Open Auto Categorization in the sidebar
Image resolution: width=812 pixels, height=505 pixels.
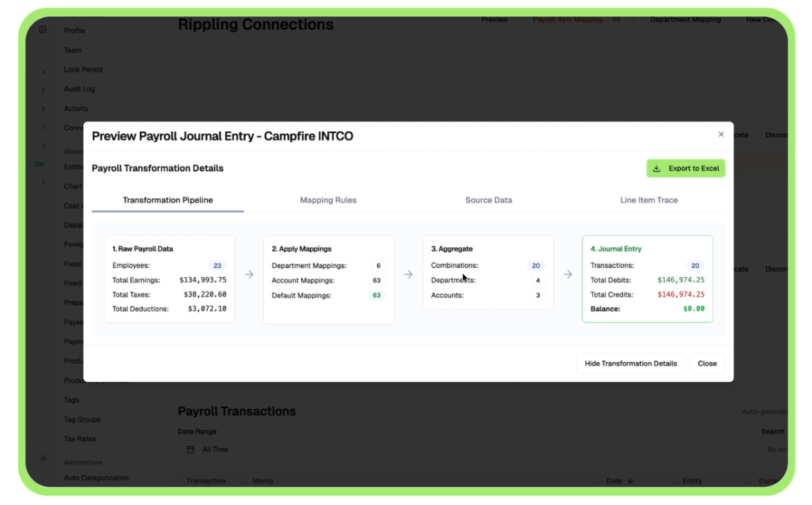pyautogui.click(x=96, y=478)
